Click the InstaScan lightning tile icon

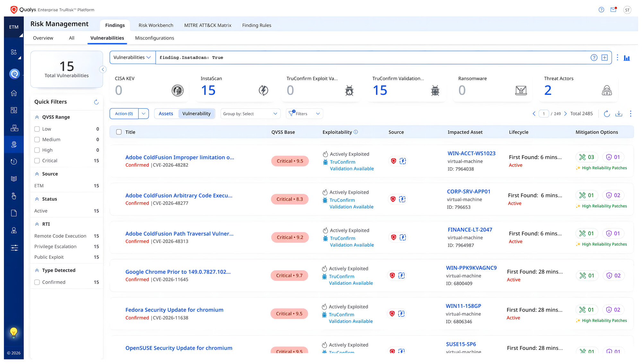click(263, 90)
